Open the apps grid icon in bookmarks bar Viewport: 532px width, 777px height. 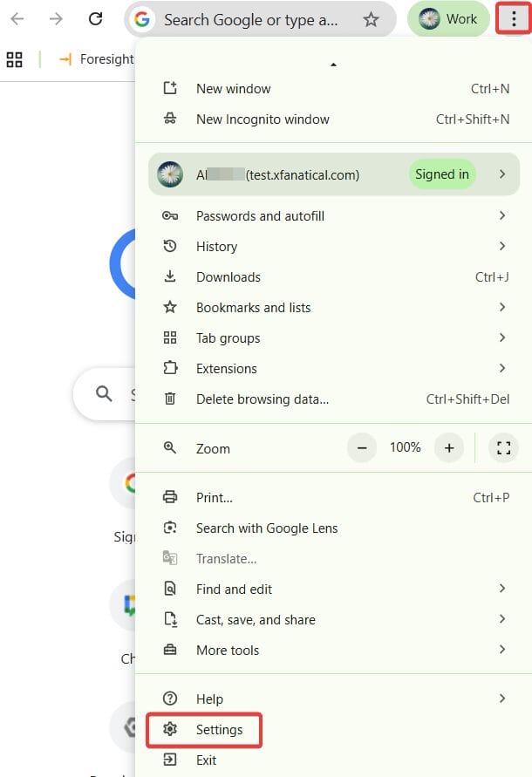[x=14, y=59]
